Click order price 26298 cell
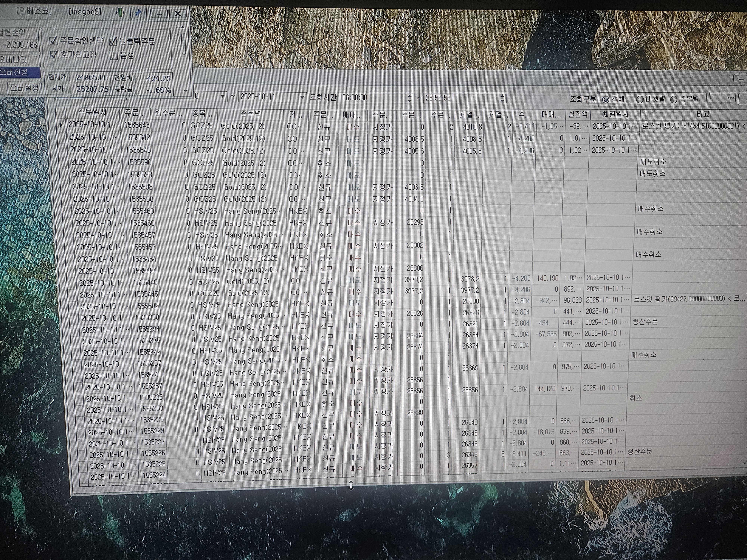The image size is (747, 560). [412, 222]
